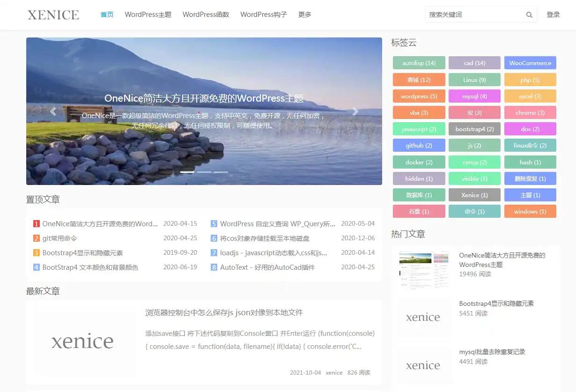
Task: Select the third carousel indicator dot
Action: (221, 172)
